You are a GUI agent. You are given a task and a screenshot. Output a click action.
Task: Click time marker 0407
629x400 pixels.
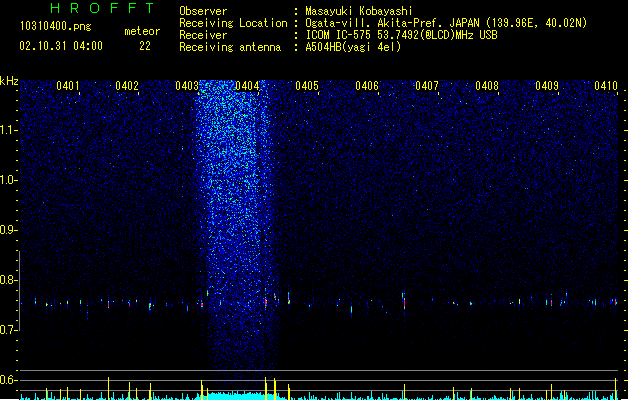point(427,86)
